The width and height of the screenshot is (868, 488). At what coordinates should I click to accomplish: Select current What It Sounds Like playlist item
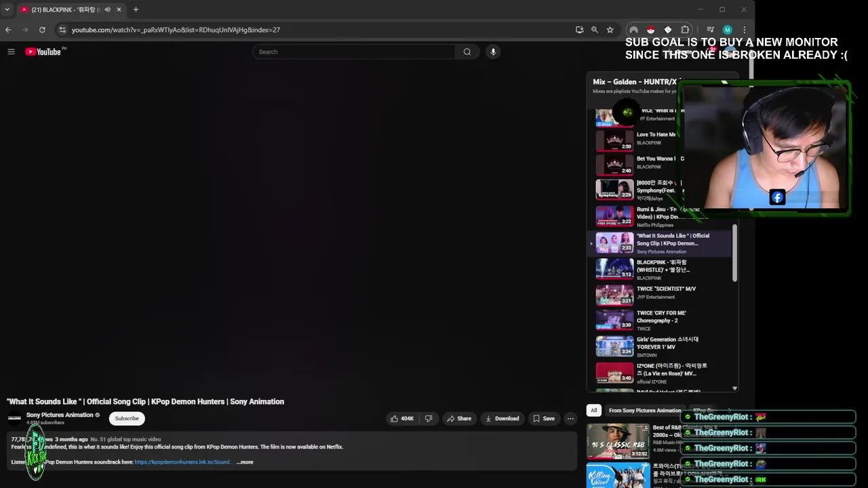tap(660, 243)
